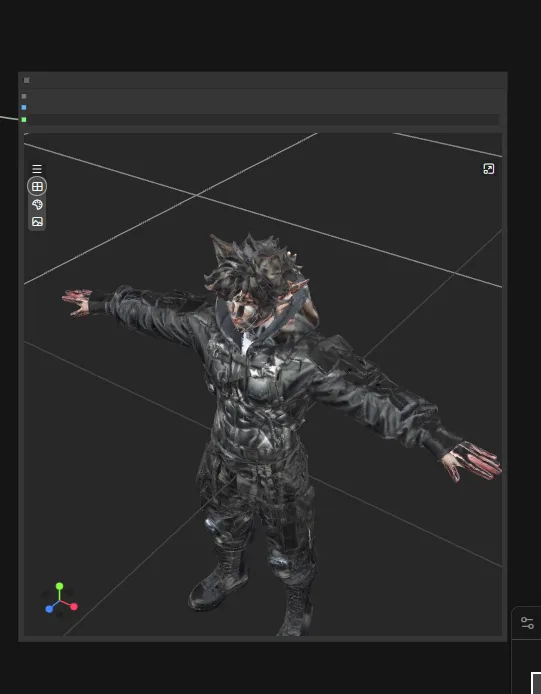Open the sliders settings panel icon
The width and height of the screenshot is (541, 694).
(527, 623)
